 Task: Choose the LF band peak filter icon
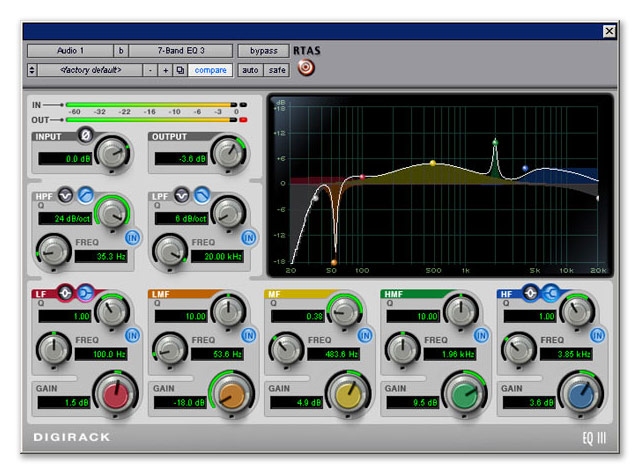pos(66,293)
